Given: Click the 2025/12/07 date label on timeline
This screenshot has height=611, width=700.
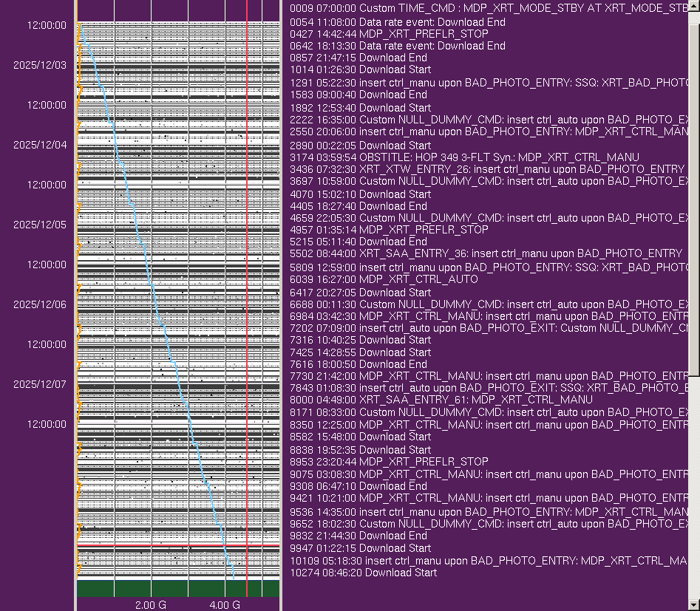Looking at the screenshot, I should point(39,384).
